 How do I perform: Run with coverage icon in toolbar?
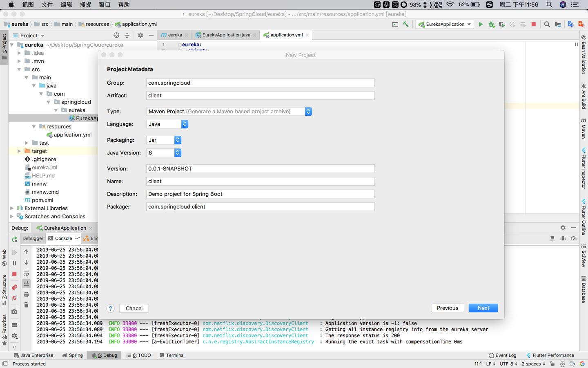(x=502, y=25)
